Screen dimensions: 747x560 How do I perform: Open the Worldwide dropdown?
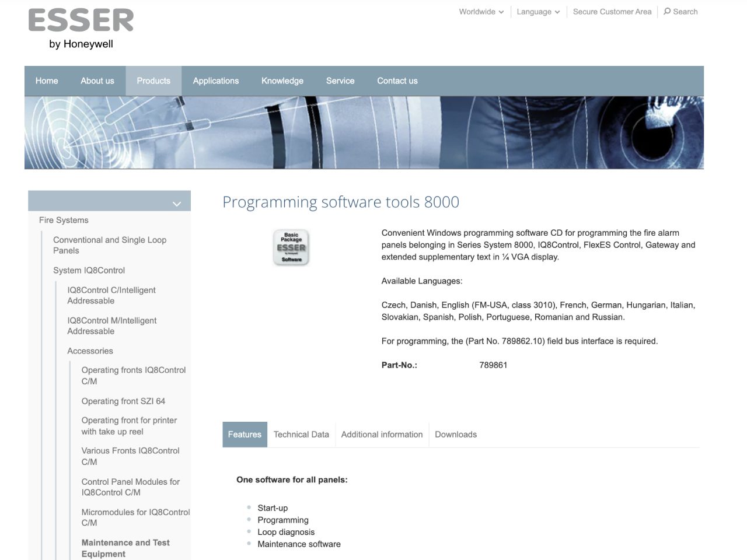(481, 12)
